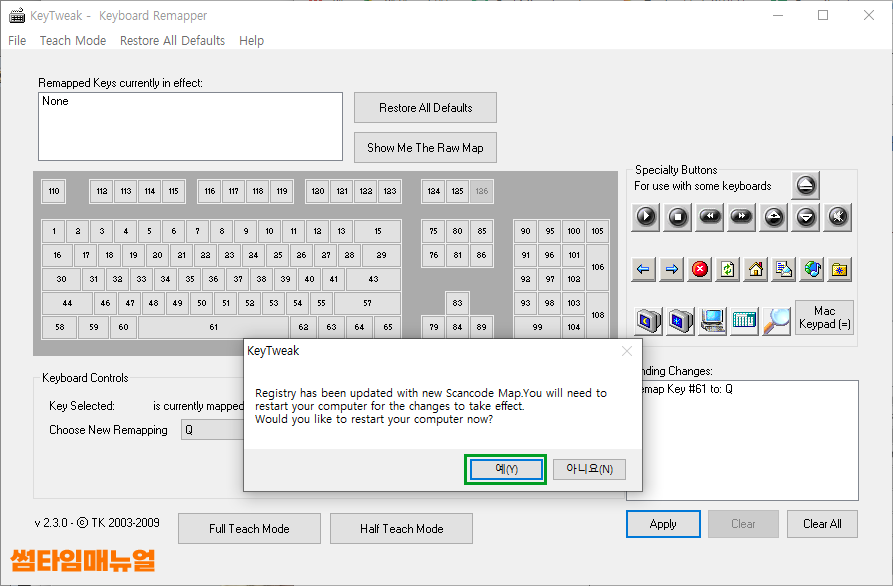This screenshot has width=893, height=586.
Task: Click the Full Teach Mode button
Action: tap(249, 528)
